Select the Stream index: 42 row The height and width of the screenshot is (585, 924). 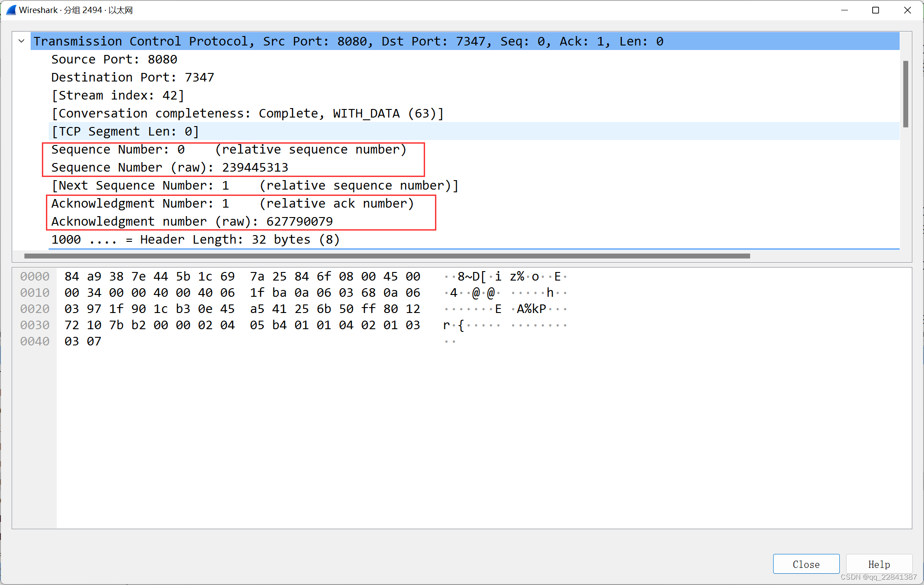(x=474, y=95)
